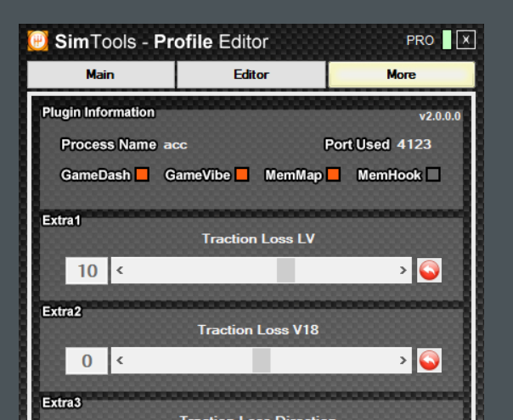Click the Traction Loss V18 slider thumb
This screenshot has height=420, width=513.
[x=262, y=361]
